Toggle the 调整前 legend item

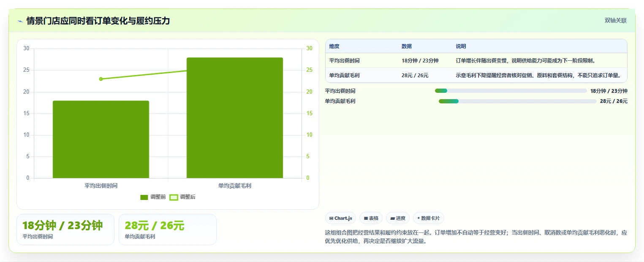pyautogui.click(x=153, y=197)
